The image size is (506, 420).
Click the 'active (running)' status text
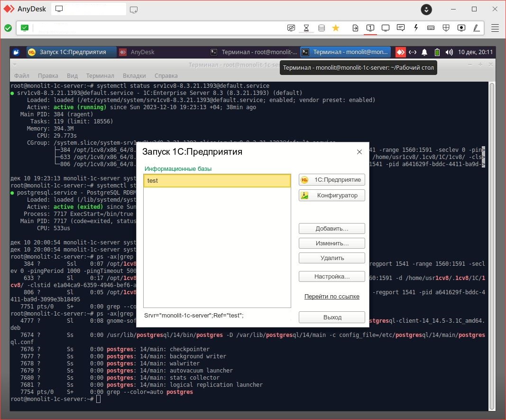pos(80,107)
